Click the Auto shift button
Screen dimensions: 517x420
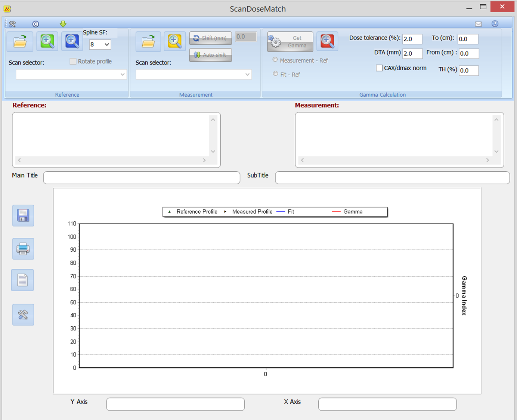tap(210, 55)
